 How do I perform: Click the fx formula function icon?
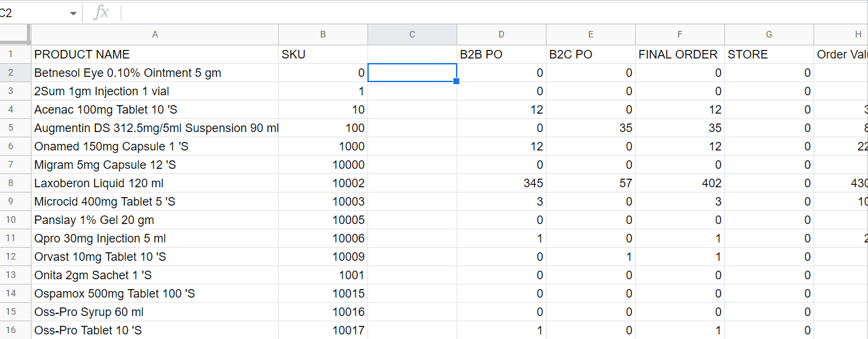tap(102, 12)
